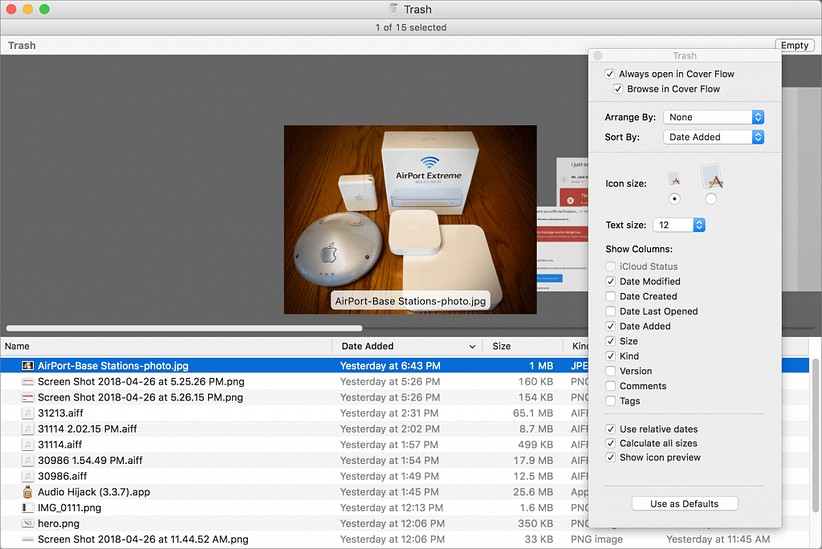
Task: Enable the Tags column
Action: click(x=610, y=401)
